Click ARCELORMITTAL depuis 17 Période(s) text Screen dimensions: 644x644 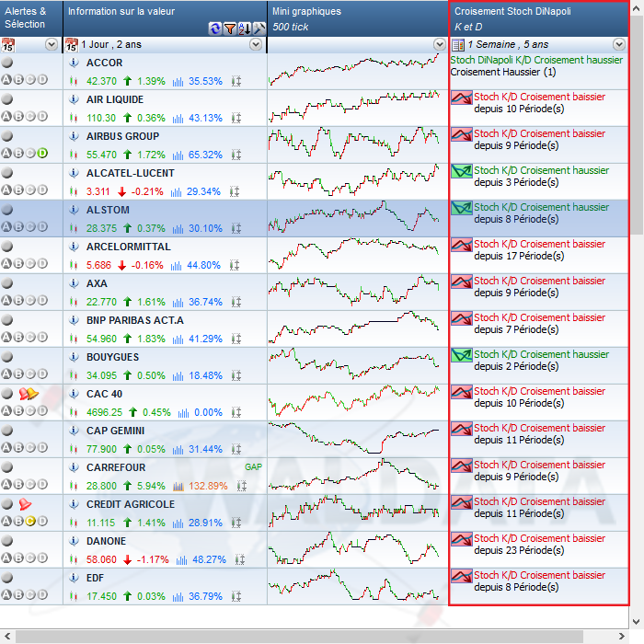pos(519,256)
